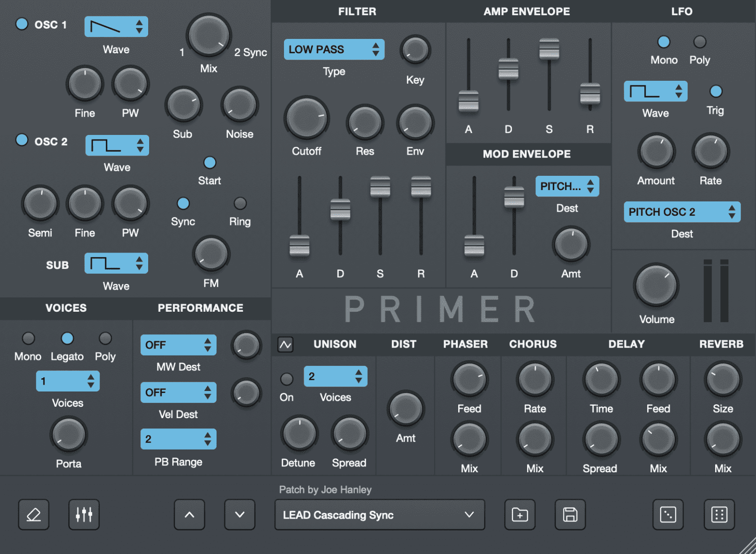Click the new folder icon to load a patch
Image resolution: width=756 pixels, height=554 pixels.
tap(519, 515)
